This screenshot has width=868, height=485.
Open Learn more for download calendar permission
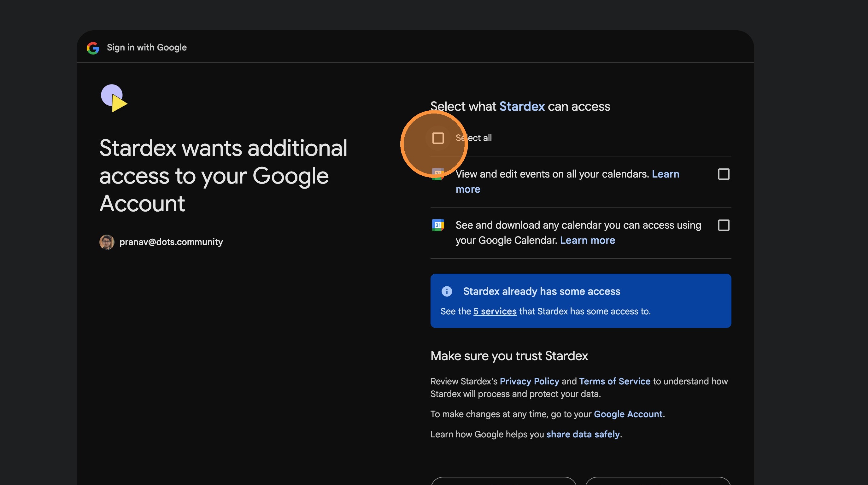click(587, 240)
